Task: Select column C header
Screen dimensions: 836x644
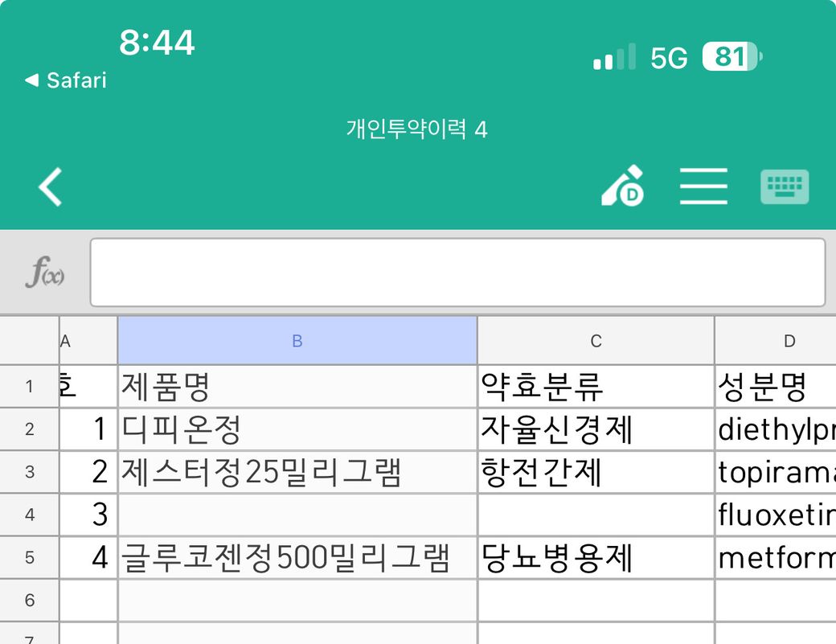Action: pos(596,341)
